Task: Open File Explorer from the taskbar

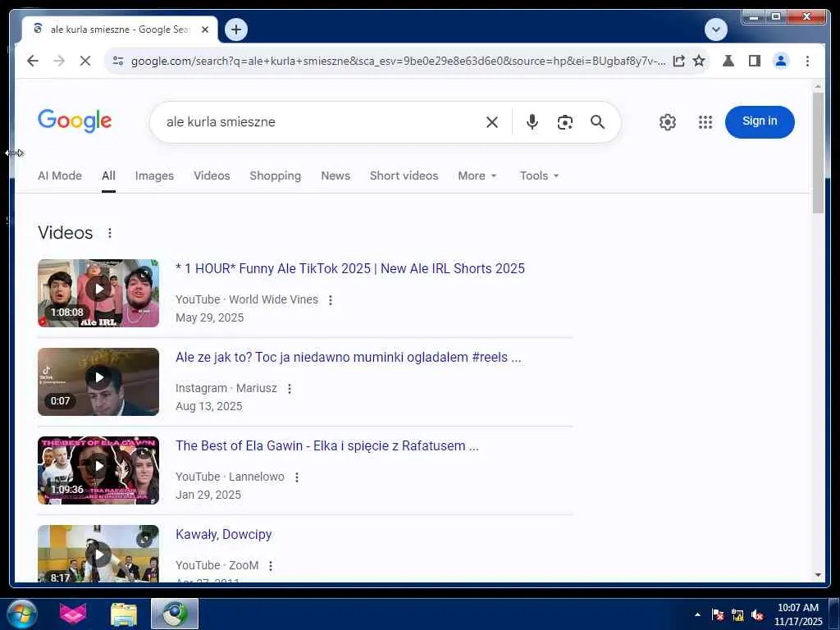Action: tap(124, 614)
